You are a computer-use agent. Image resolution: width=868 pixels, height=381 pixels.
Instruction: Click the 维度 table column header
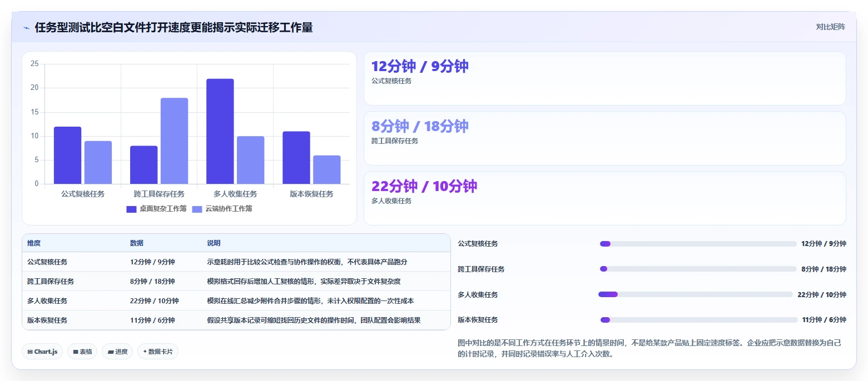click(34, 243)
